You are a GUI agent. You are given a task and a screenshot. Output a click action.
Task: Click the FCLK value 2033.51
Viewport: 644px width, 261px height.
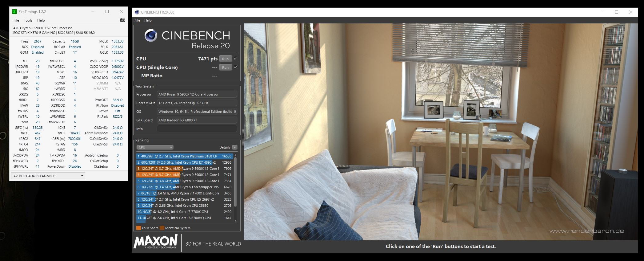click(118, 47)
